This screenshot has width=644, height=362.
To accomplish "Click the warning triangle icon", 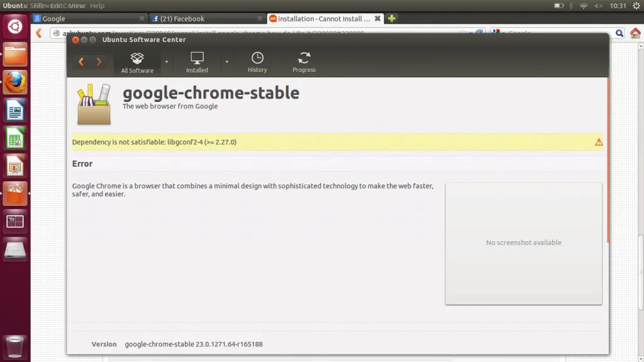I will pyautogui.click(x=599, y=142).
